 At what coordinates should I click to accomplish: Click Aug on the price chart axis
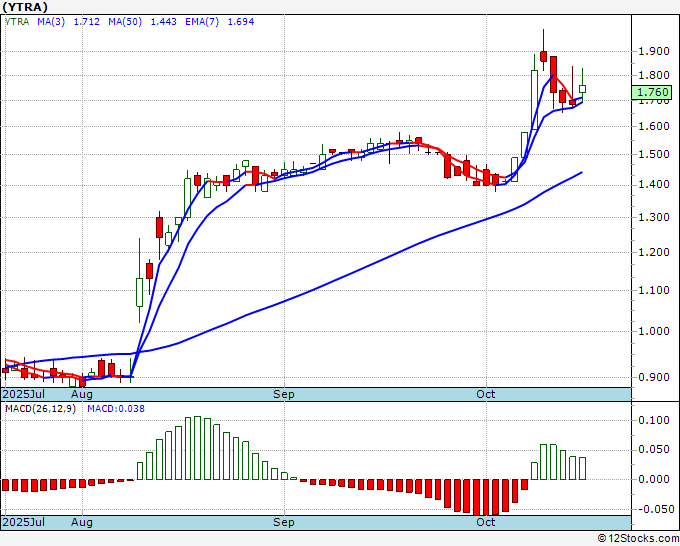82,394
